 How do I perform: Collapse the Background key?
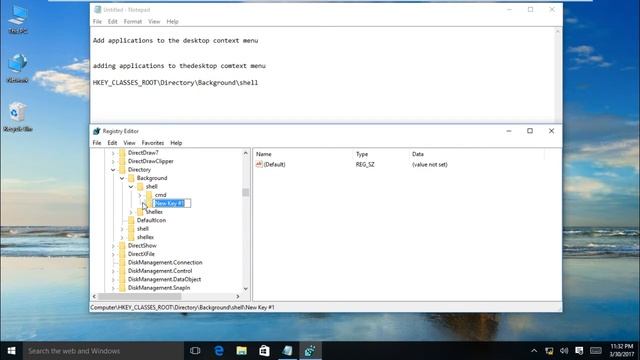point(122,178)
